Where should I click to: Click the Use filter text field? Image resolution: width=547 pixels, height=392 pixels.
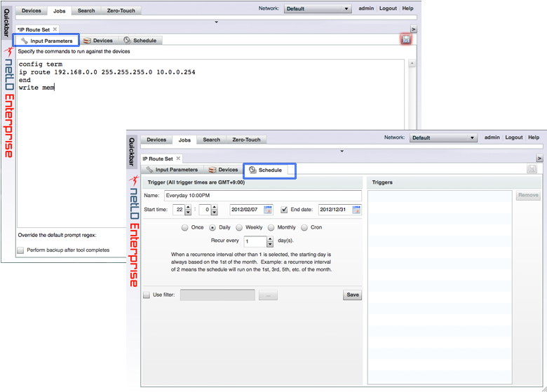click(x=217, y=295)
